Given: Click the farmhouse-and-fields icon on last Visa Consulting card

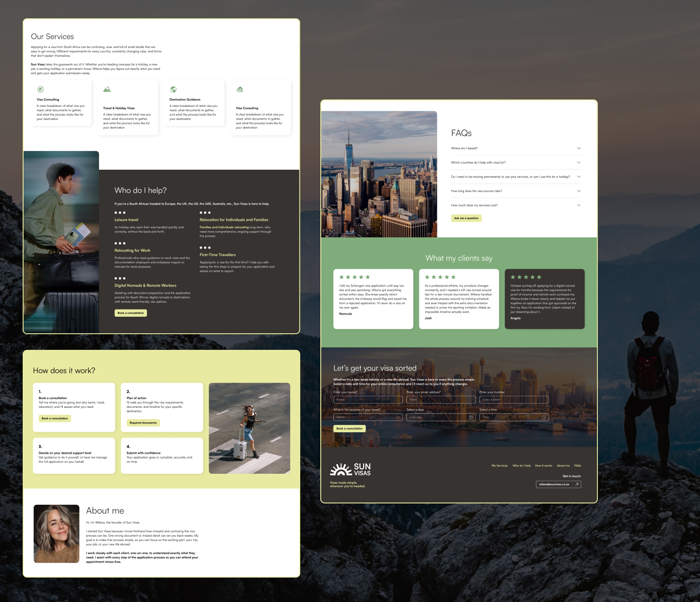Looking at the screenshot, I should click(x=240, y=89).
